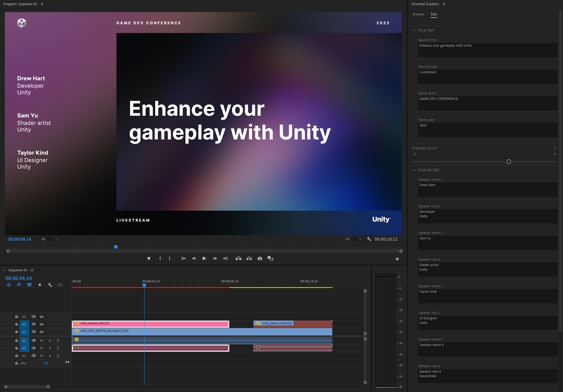This screenshot has width=563, height=392.
Task: Open the Program monitor panel menu
Action: click(x=42, y=4)
